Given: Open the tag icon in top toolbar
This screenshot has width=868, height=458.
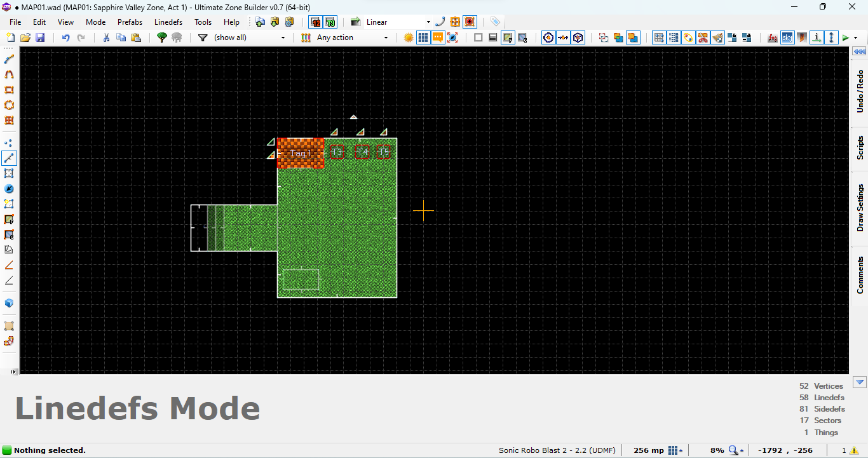Looking at the screenshot, I should (x=495, y=22).
